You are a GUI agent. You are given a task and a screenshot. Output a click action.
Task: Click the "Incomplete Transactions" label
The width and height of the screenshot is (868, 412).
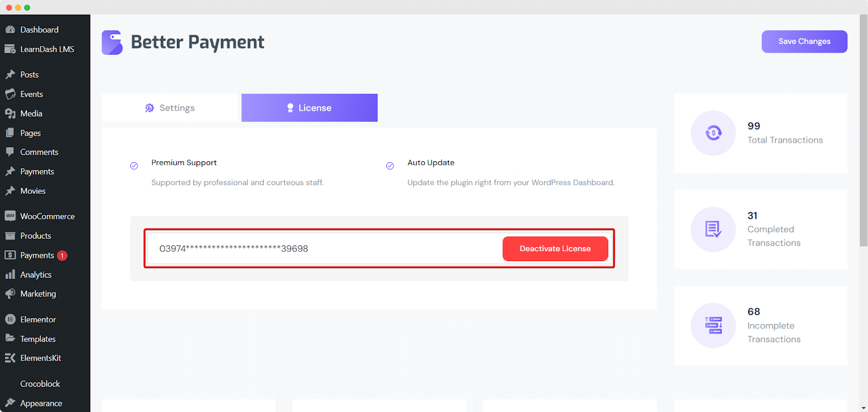[x=774, y=332]
